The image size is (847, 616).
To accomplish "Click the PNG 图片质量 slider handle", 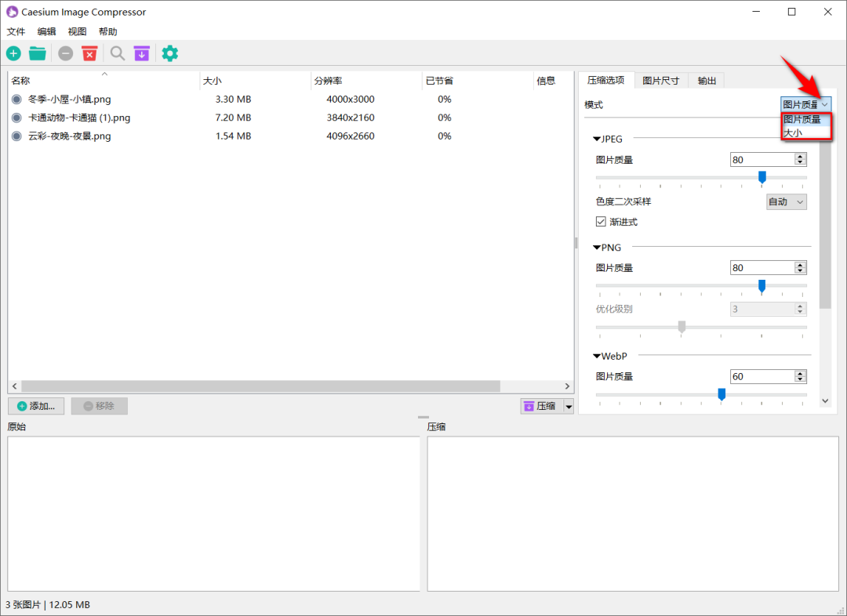I will point(762,285).
